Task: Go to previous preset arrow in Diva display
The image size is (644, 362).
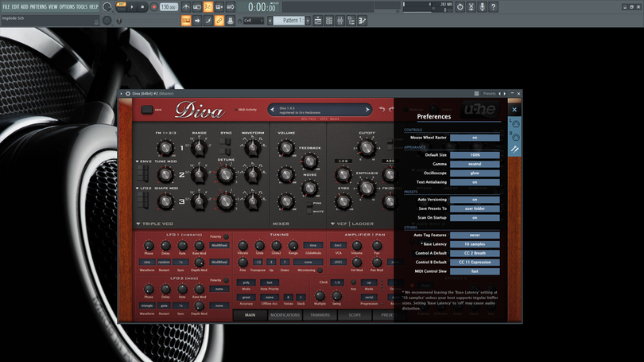Action: [272, 110]
